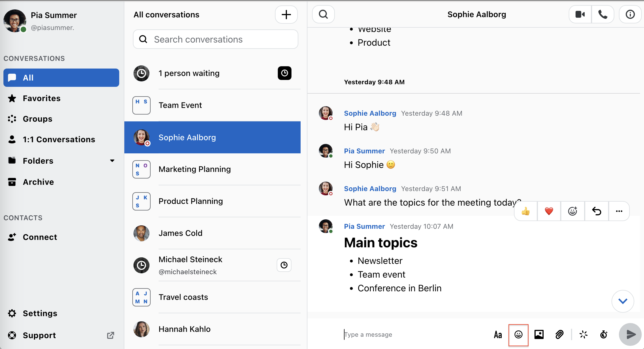Start an audio call with Sophie
This screenshot has width=644, height=349.
[x=603, y=14]
